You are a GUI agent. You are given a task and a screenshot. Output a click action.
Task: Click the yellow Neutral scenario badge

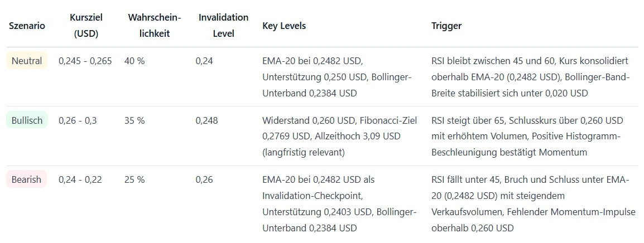(x=27, y=61)
